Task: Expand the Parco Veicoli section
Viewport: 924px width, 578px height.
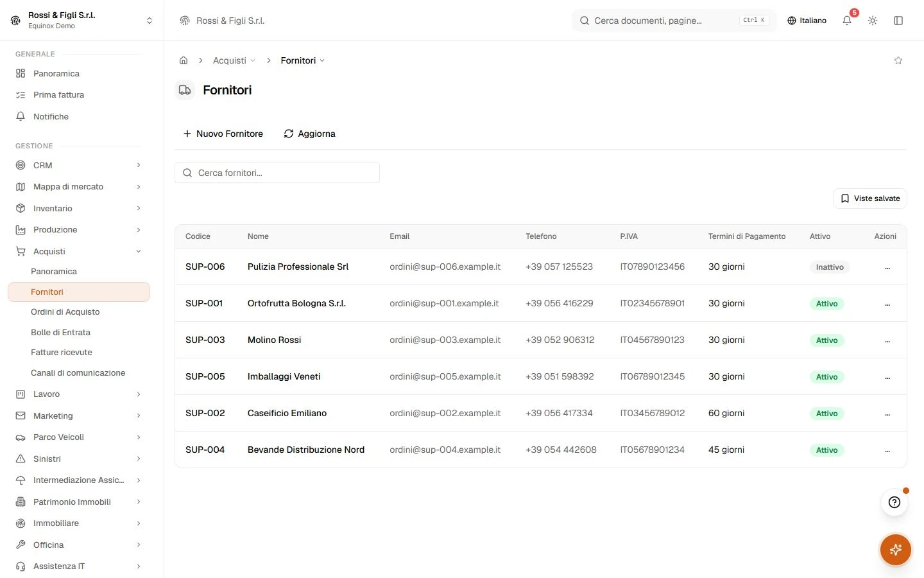Action: tap(78, 437)
